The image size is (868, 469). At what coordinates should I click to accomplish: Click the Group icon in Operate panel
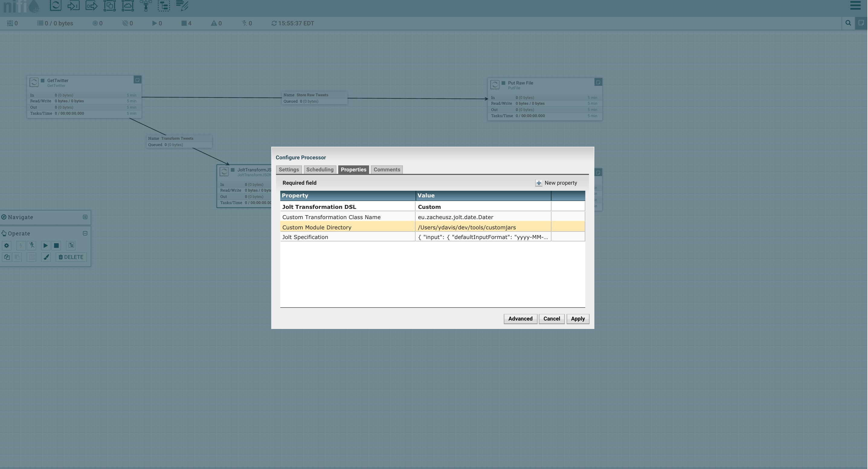[x=32, y=257]
